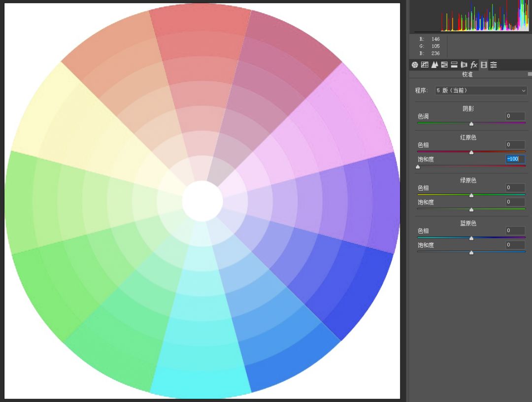Click the 红原色 饱和度 slider handle
The height and width of the screenshot is (402, 532).
coord(418,167)
